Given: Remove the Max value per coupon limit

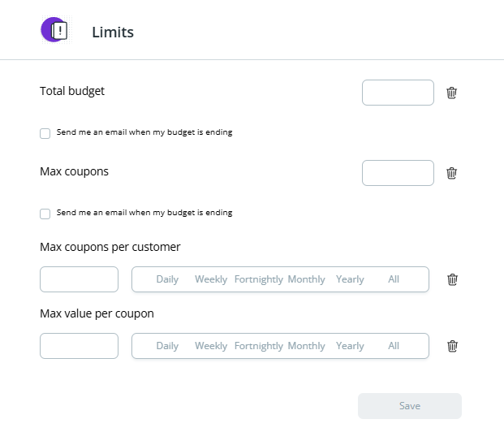Looking at the screenshot, I should coord(452,346).
